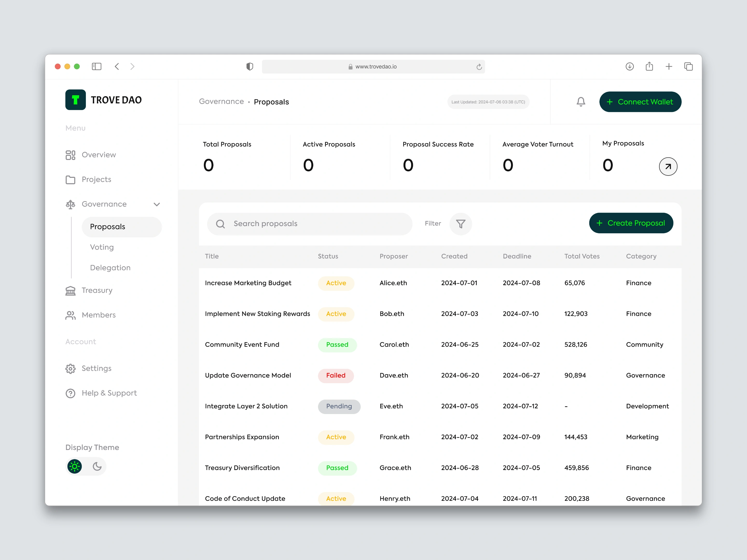Open notifications bell icon
The width and height of the screenshot is (747, 560).
[581, 102]
